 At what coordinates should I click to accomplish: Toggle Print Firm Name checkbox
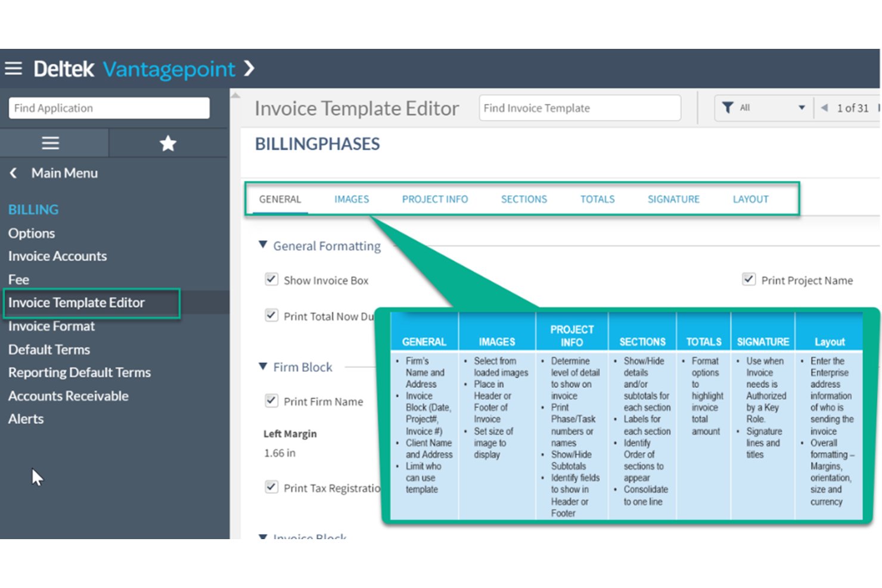[x=272, y=400]
